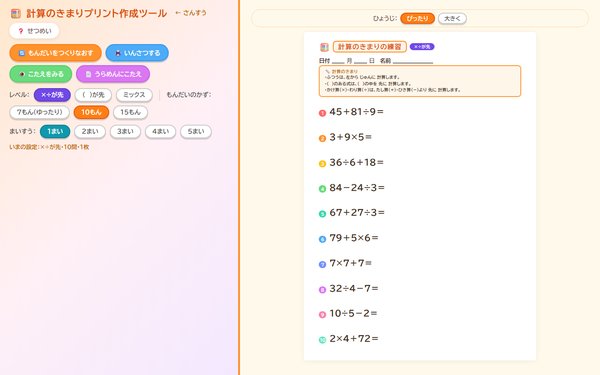Click the question mark icon in せつめい
Viewport: 600px width, 375px height.
pyautogui.click(x=21, y=31)
